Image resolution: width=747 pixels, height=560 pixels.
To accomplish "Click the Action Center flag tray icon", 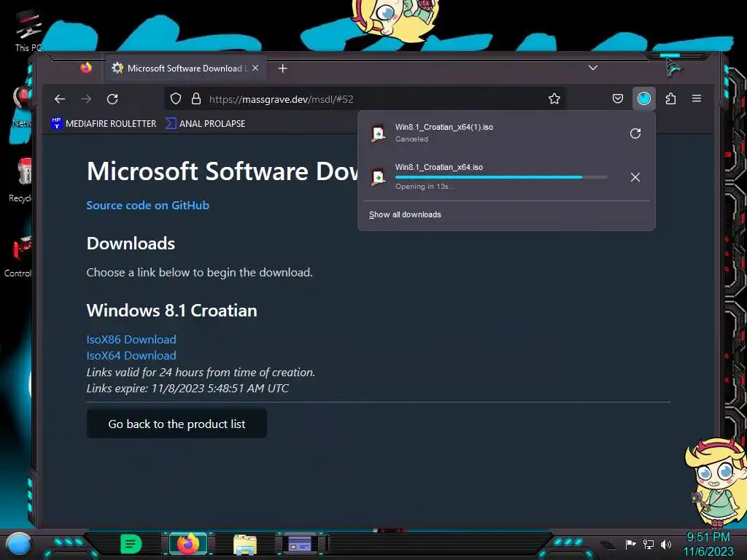I will click(631, 544).
